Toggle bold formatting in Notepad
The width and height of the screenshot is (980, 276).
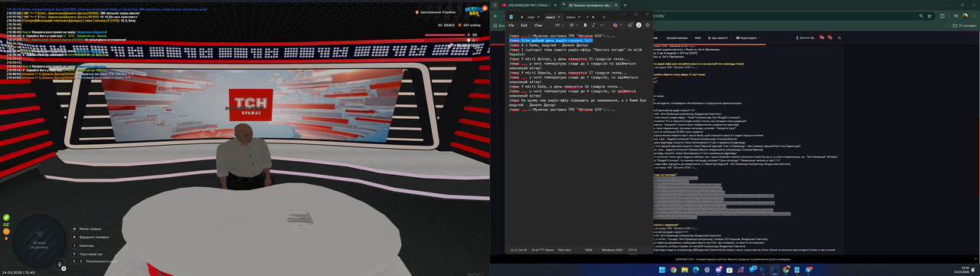[x=585, y=25]
